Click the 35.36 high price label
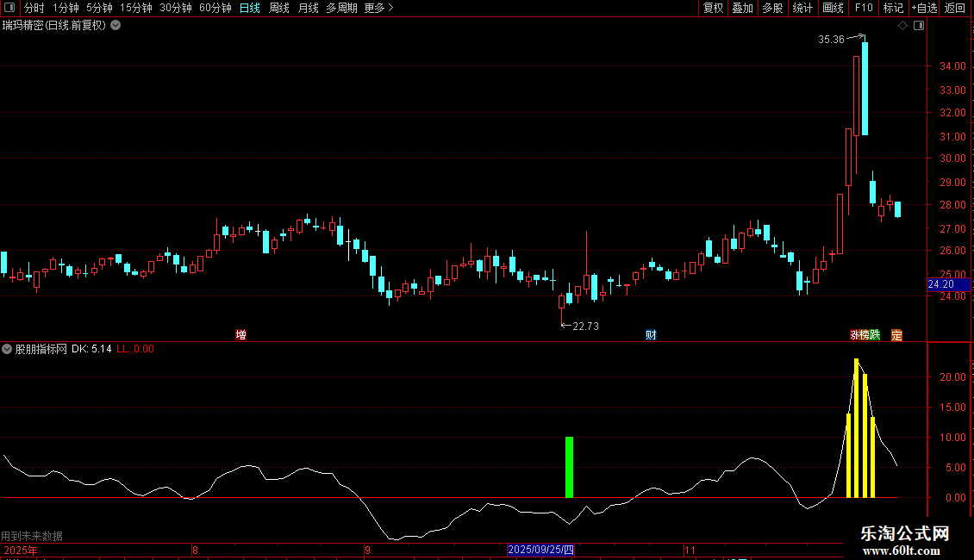The height and width of the screenshot is (560, 974). click(x=831, y=40)
